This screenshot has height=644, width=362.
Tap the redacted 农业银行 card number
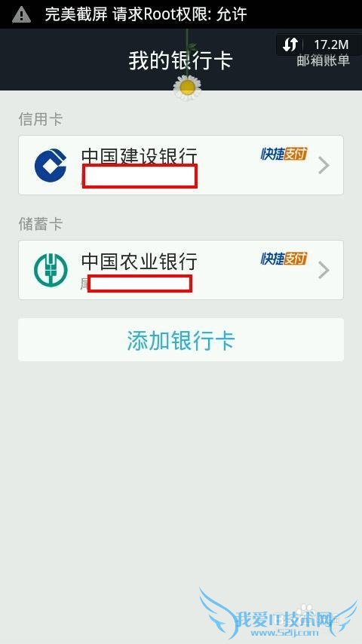point(140,284)
